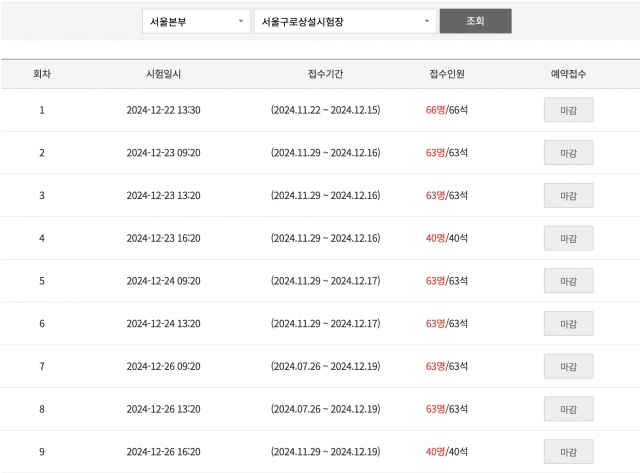Viewport: 640px width, 473px height.
Task: Click the 시험일시 column header
Action: [163, 74]
